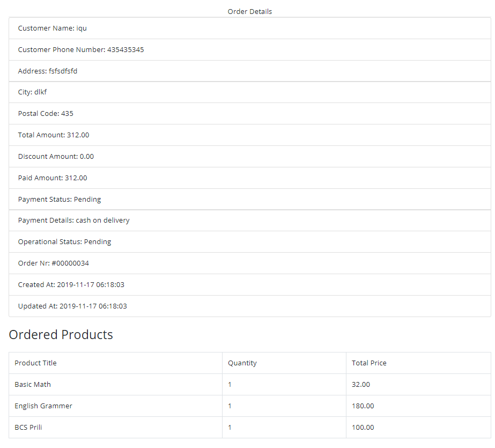Select the Total Amount: 312.00 row
Screen dimensions: 495x448
click(250, 135)
